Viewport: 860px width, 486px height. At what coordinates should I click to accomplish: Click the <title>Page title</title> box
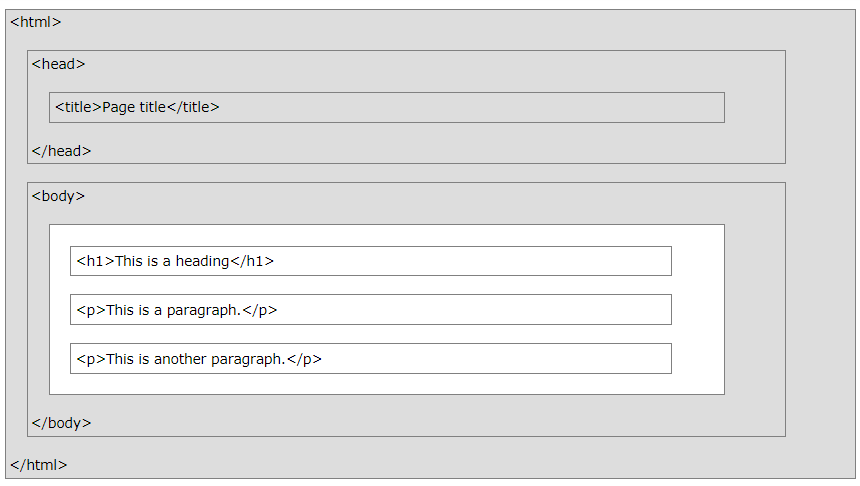tap(387, 108)
